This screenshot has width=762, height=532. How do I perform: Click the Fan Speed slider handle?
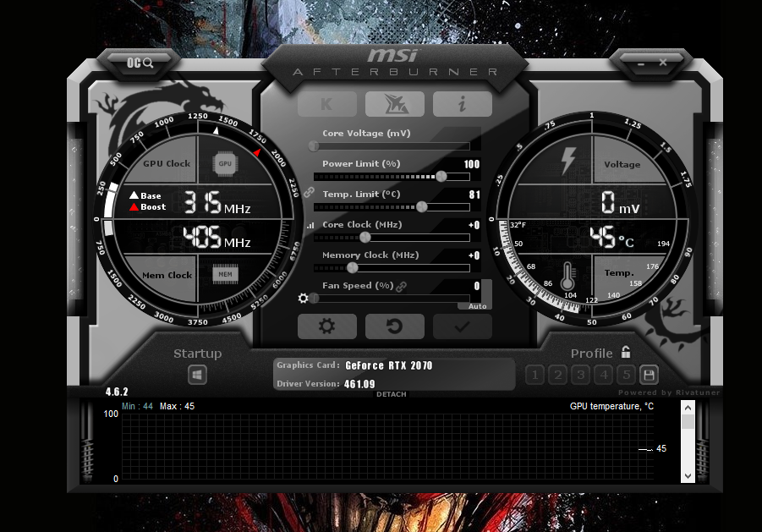pos(315,299)
